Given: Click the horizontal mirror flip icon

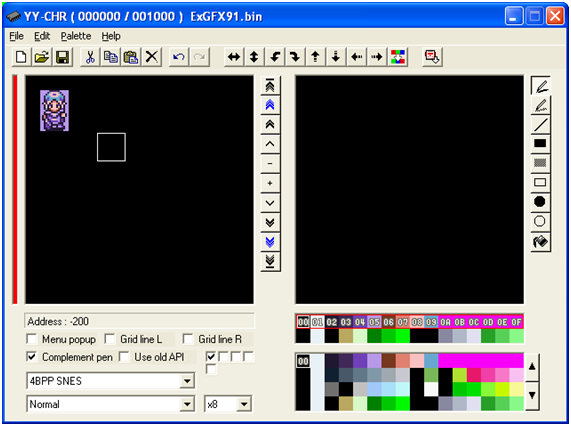Looking at the screenshot, I should 234,57.
